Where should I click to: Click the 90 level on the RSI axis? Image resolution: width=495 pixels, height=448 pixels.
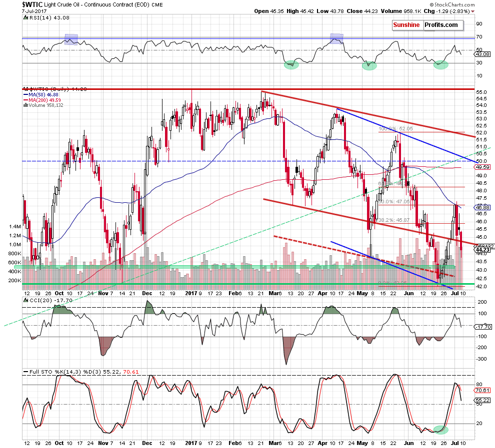click(x=479, y=24)
